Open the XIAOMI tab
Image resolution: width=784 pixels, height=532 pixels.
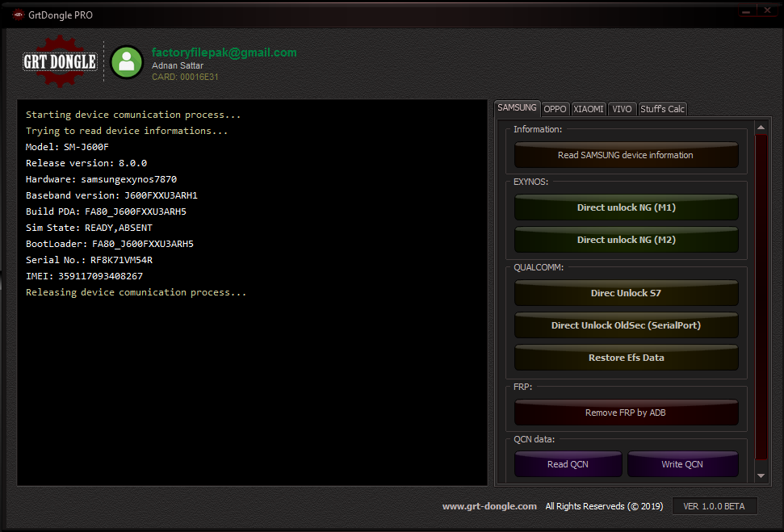click(x=589, y=109)
